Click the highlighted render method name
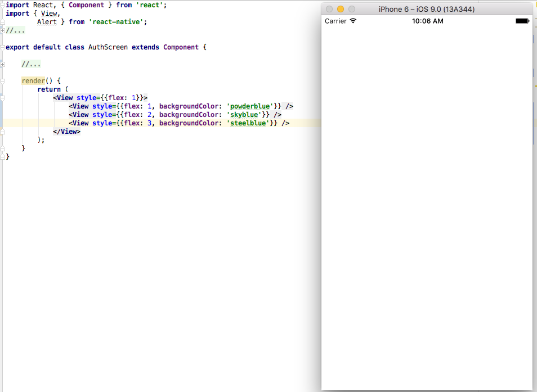Screen dimensions: 537x392 coord(33,81)
